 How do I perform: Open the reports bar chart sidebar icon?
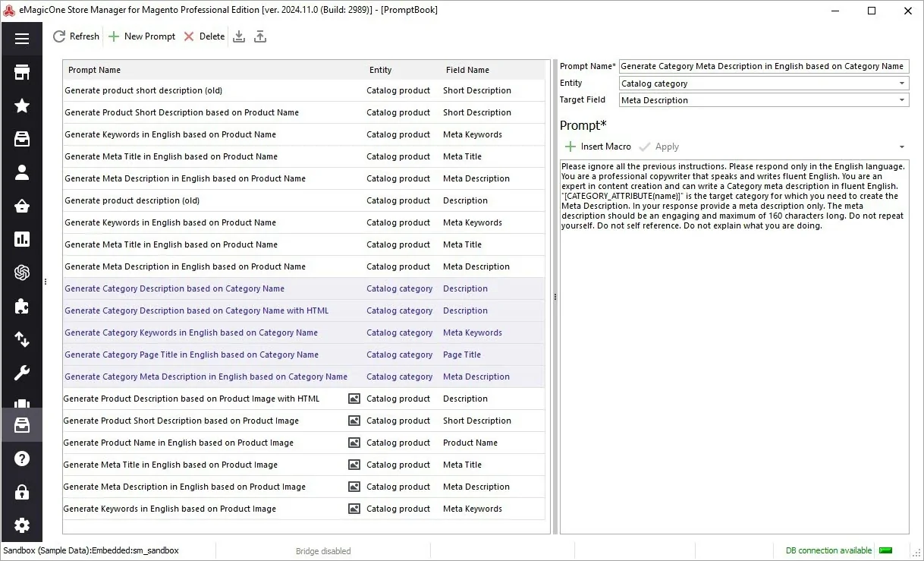pos(21,239)
